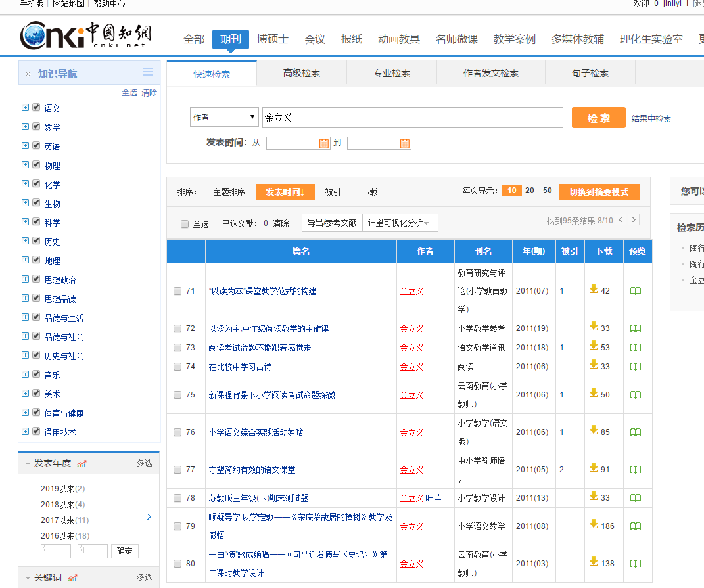Collapse the 知识导航 menu icon
The width and height of the screenshot is (704, 588).
tap(148, 72)
